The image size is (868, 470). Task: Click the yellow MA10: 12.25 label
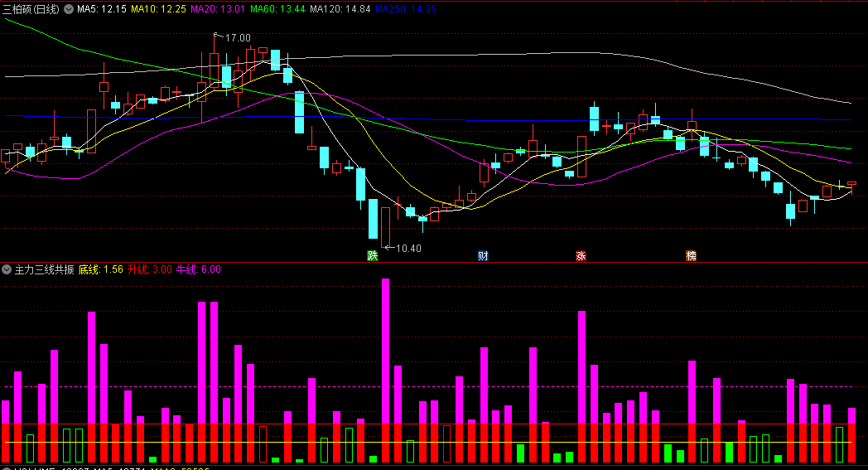(158, 9)
